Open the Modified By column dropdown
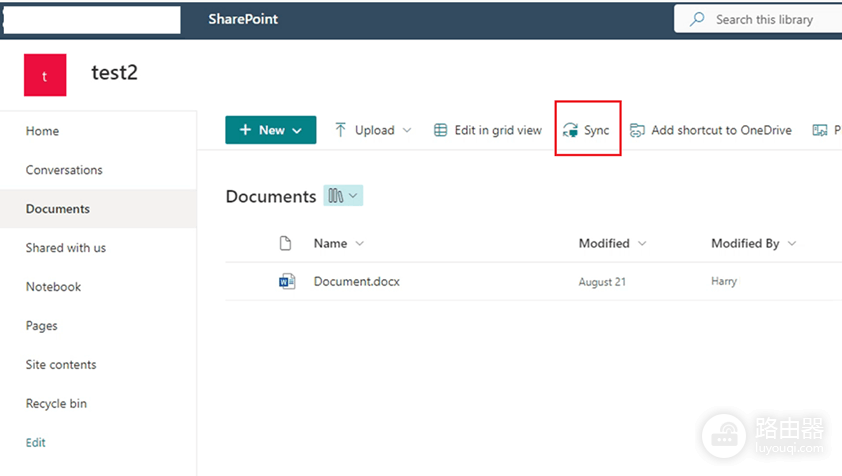This screenshot has height=476, width=842. pos(792,243)
